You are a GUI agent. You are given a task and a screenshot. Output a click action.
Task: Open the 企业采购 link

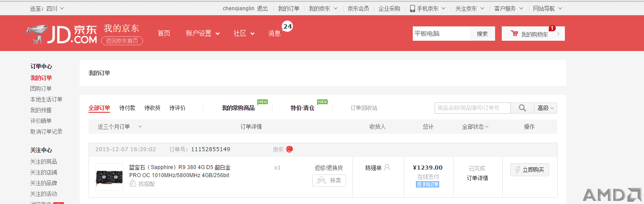click(x=390, y=8)
